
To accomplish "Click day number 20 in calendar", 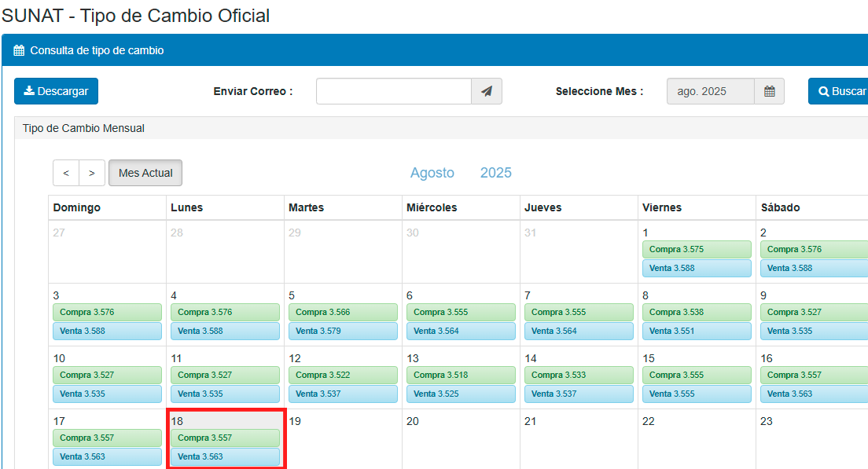I will [413, 421].
